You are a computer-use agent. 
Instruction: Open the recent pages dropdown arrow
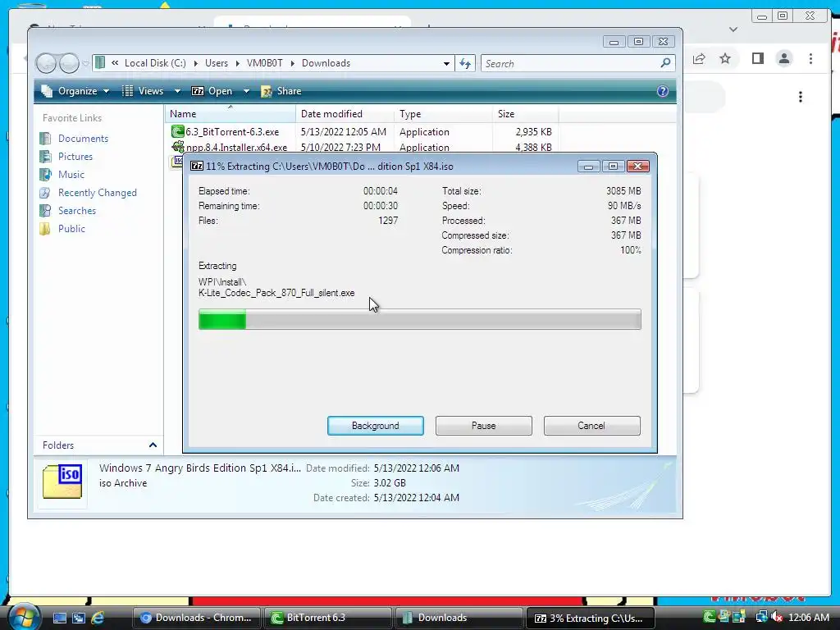point(85,64)
